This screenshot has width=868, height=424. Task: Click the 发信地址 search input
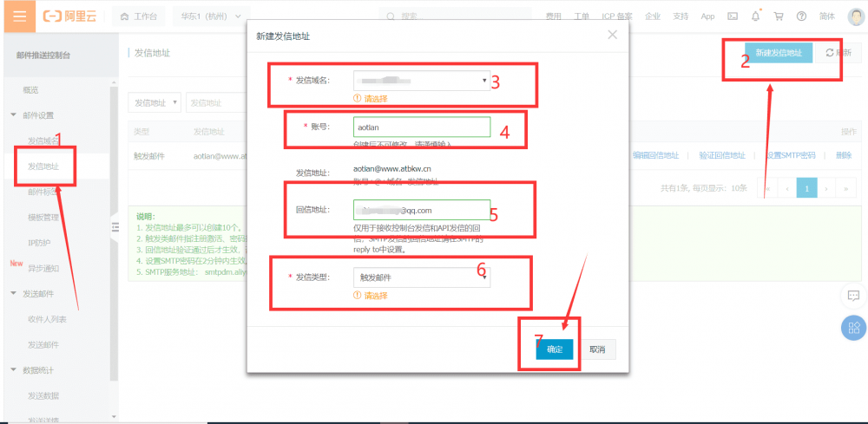[216, 102]
